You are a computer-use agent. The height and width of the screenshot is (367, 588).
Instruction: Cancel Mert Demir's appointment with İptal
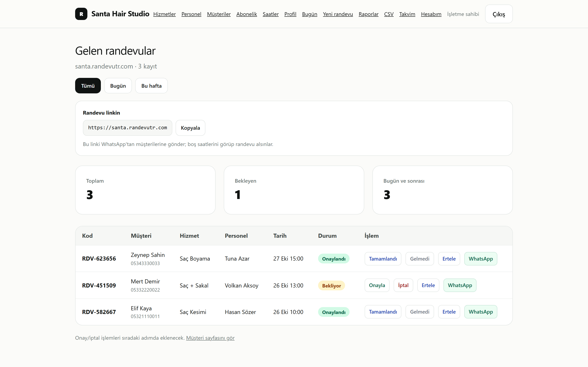(403, 285)
